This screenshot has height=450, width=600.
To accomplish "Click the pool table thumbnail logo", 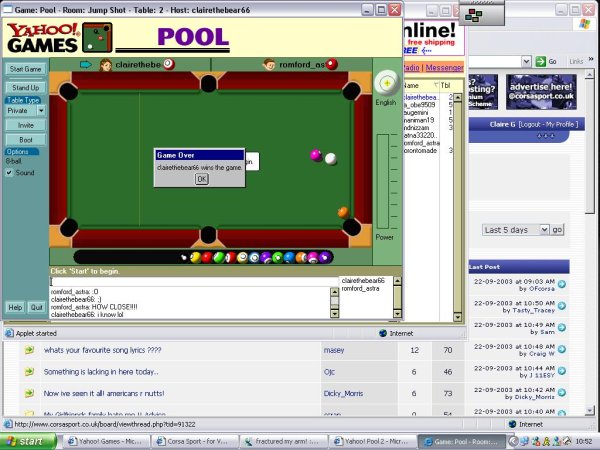I will coord(97,37).
